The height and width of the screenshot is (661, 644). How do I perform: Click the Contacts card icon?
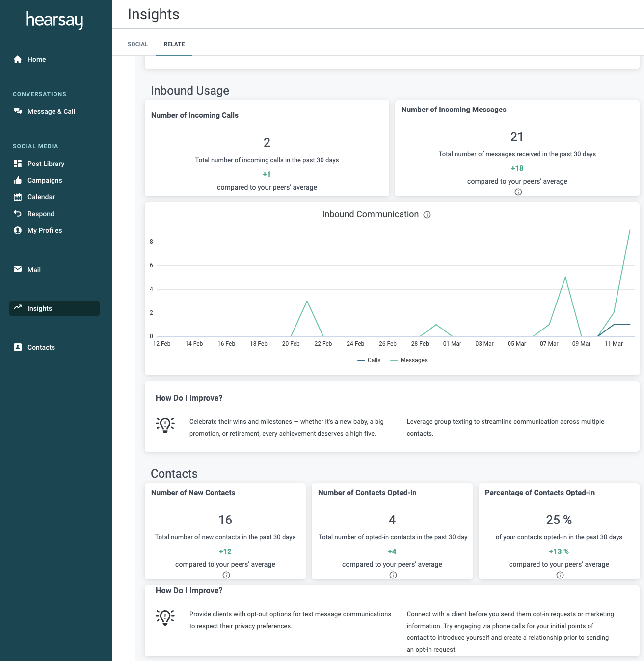coord(18,347)
